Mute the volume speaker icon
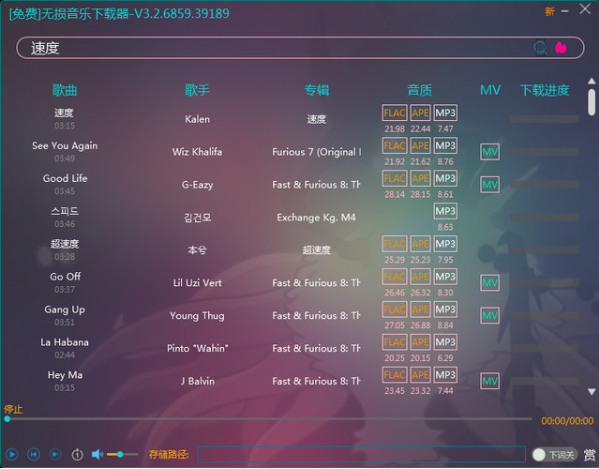Screen dimensions: 599x469 click(97, 454)
